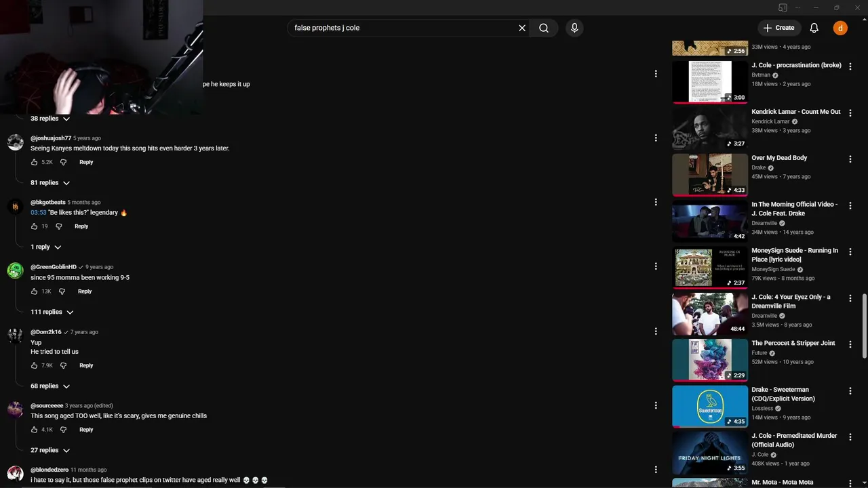Open Drake Sweeterman video thumbnail

(x=709, y=406)
